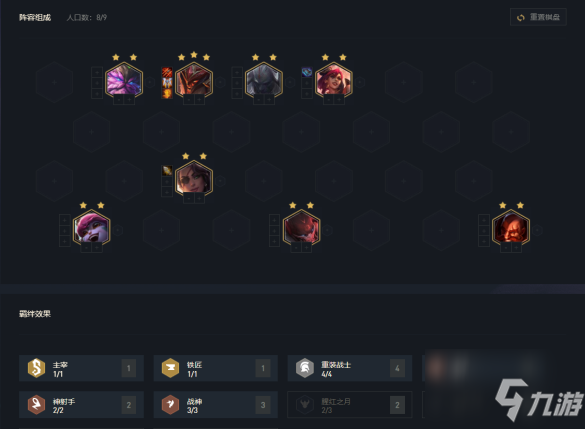Open the inactive 腥红之月 2/3 trait card
The height and width of the screenshot is (429, 585).
[350, 405]
